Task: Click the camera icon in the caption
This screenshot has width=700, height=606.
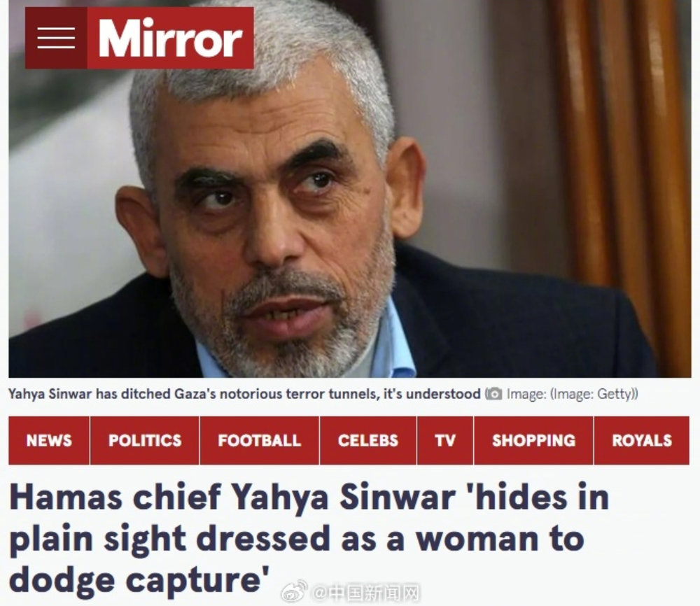Action: pos(493,394)
